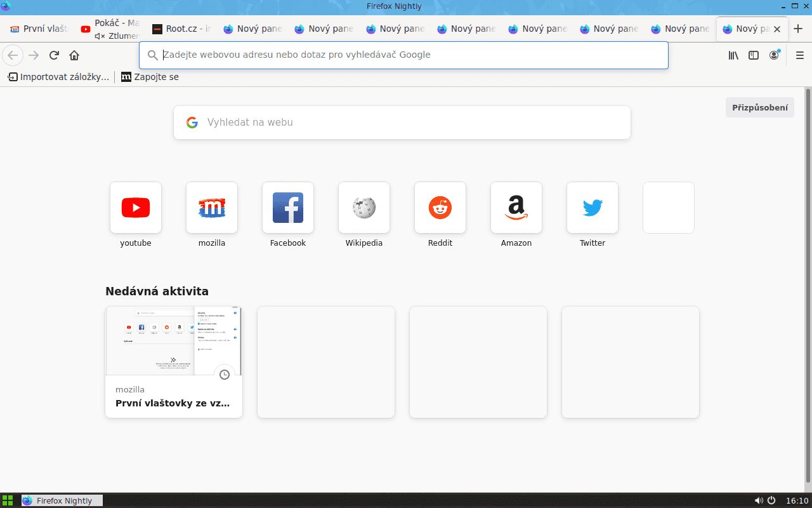Switch to the Root.cz tab
The height and width of the screenshot is (508, 812).
tap(181, 29)
